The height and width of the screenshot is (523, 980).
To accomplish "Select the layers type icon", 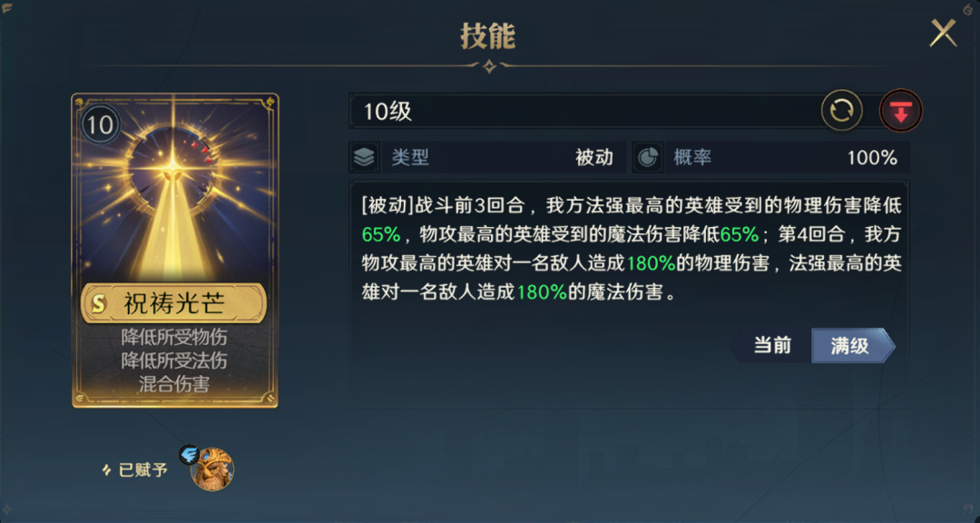I will tap(364, 157).
